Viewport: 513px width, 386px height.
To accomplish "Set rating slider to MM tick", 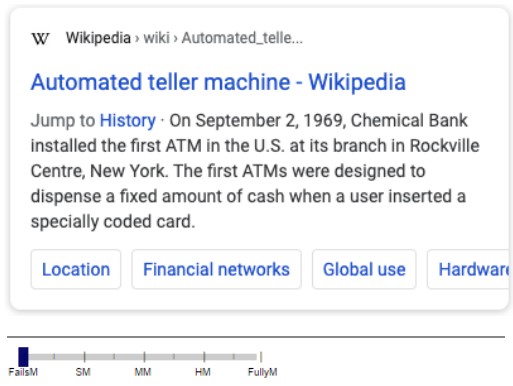I will click(x=144, y=357).
